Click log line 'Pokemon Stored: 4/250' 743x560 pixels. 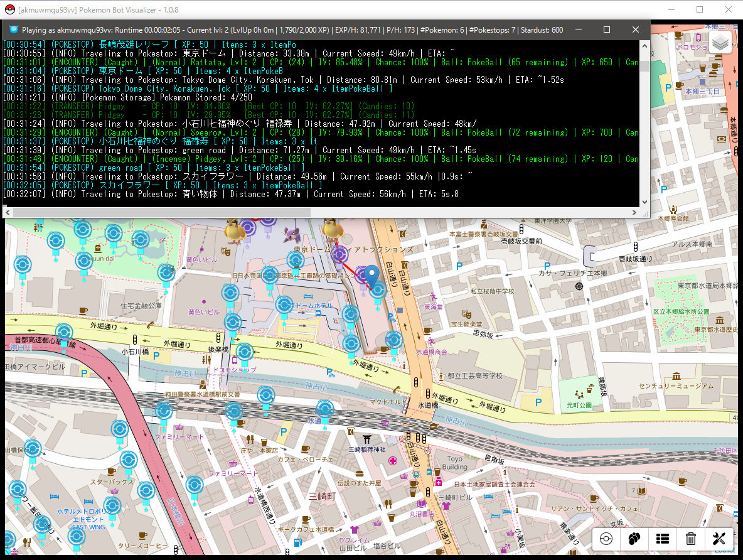(128, 97)
